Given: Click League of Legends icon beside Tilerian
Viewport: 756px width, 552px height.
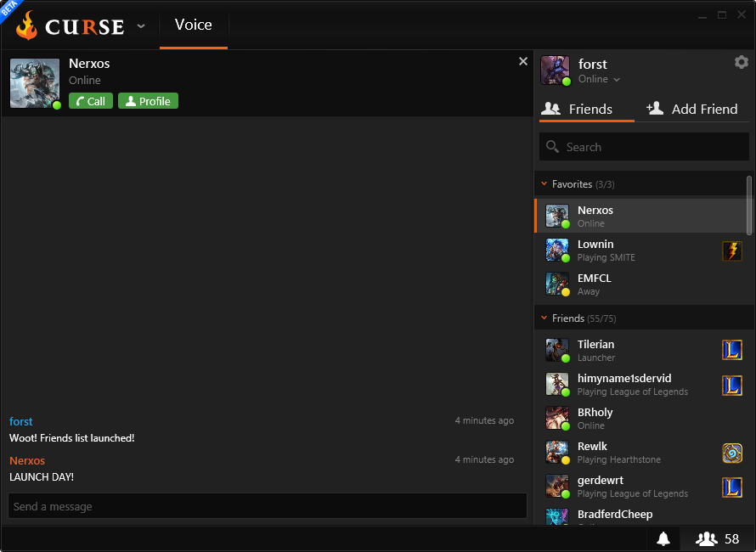Looking at the screenshot, I should tap(732, 351).
